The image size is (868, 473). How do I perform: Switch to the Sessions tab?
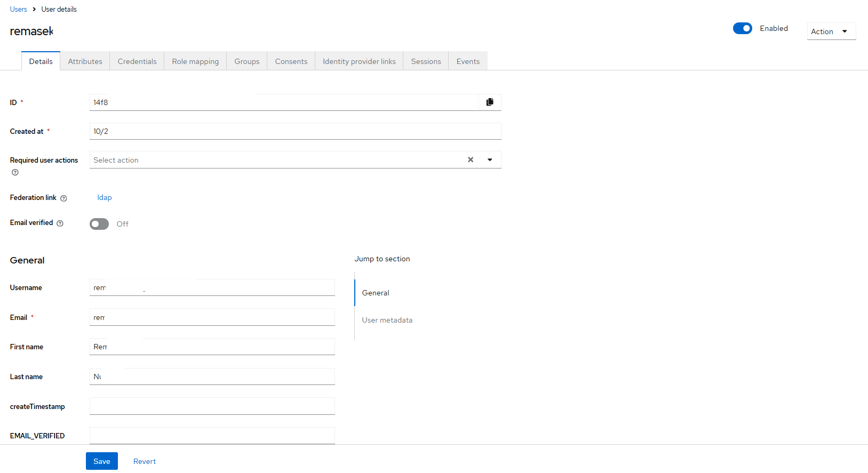[x=426, y=61]
